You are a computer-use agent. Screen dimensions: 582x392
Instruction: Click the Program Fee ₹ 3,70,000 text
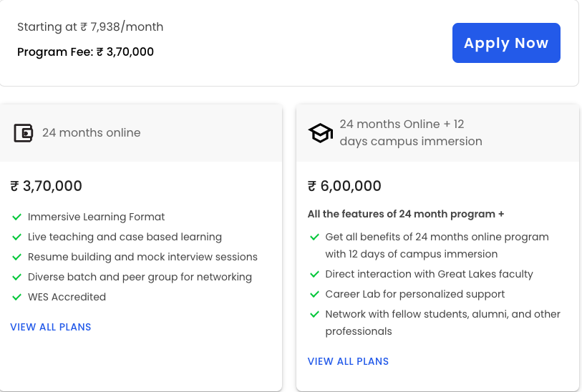(85, 52)
